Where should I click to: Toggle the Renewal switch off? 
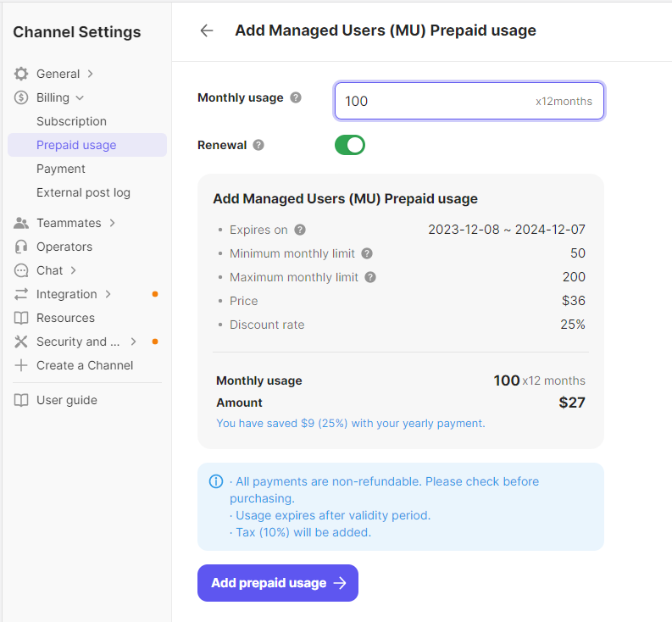click(350, 145)
